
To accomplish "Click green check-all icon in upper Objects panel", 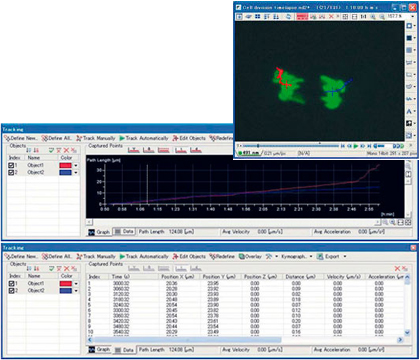I will click(x=51, y=150).
